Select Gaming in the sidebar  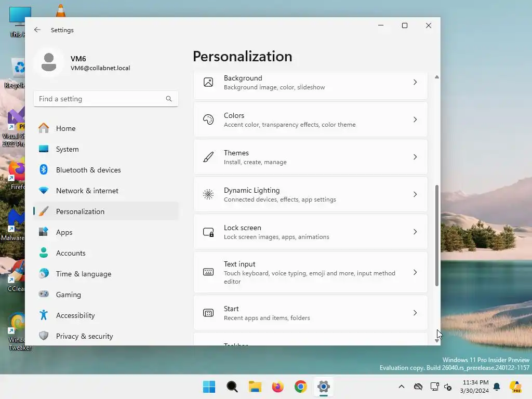point(106,294)
